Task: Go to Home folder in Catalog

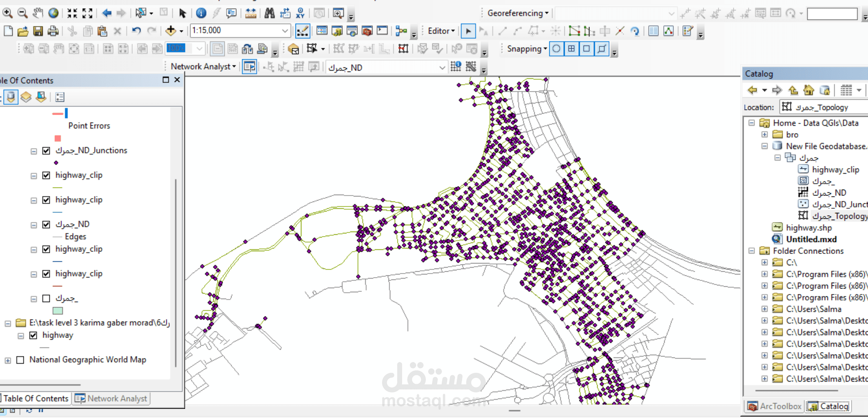Action: coord(809,90)
